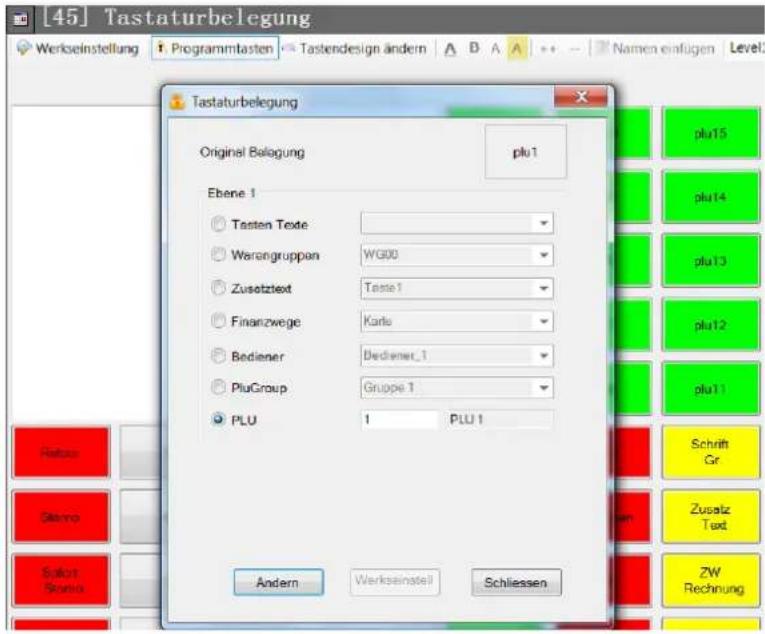Click the plain A font icon

coord(496,48)
